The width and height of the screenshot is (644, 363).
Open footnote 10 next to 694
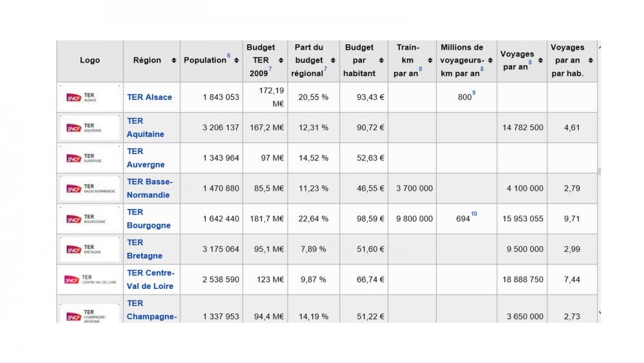(474, 214)
